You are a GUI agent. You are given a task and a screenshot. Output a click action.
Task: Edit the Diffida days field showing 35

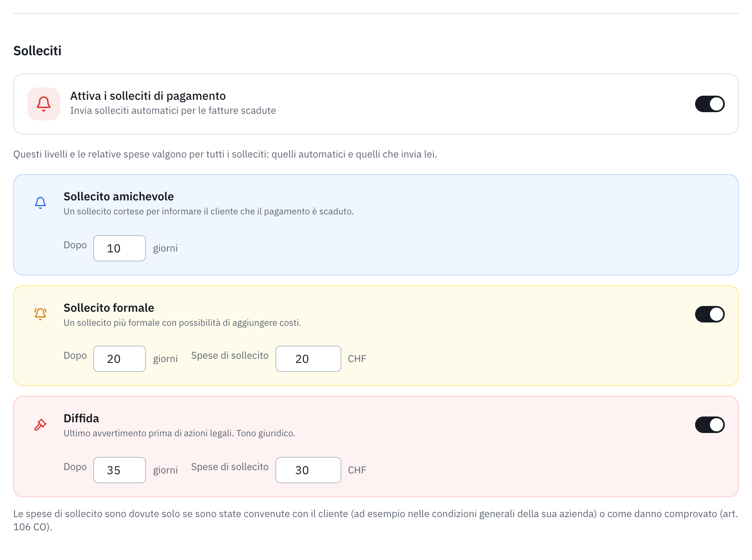click(x=120, y=470)
